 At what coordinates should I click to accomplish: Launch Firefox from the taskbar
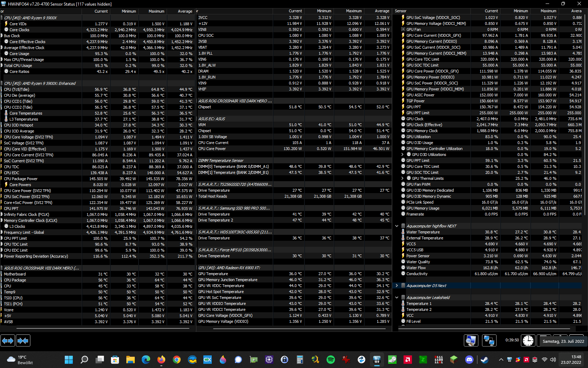coord(161,360)
